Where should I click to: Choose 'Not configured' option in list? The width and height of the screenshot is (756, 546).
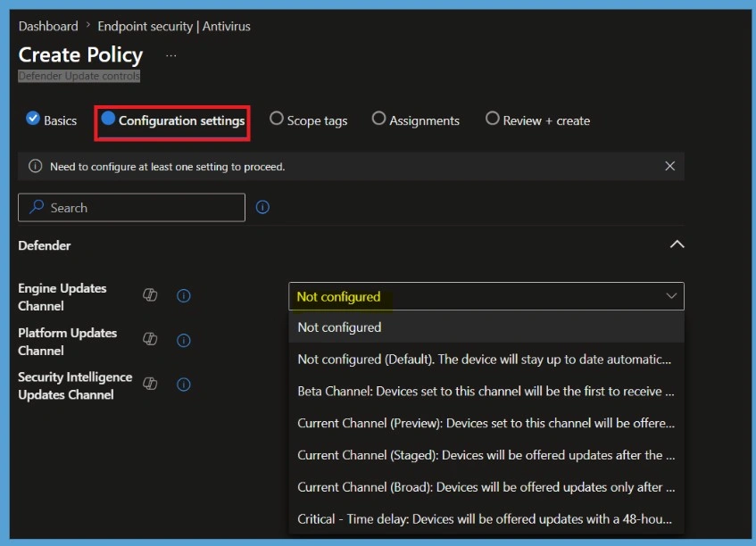[x=486, y=327]
